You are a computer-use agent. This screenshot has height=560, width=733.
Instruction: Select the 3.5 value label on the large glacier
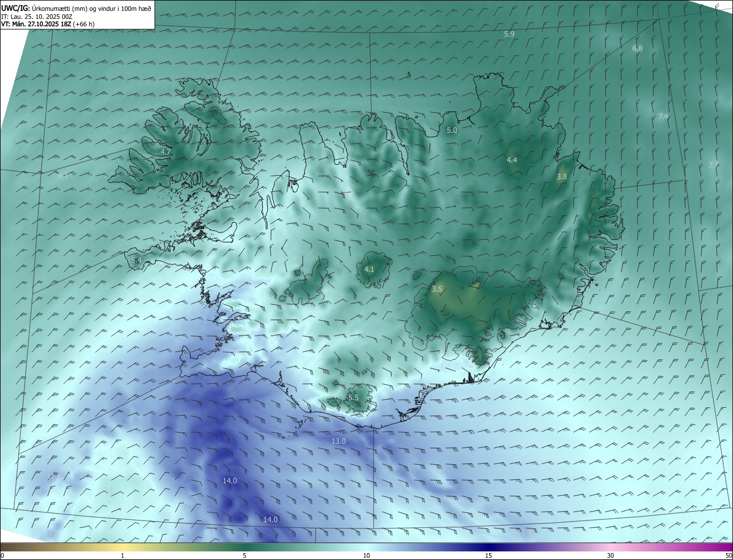pos(437,289)
